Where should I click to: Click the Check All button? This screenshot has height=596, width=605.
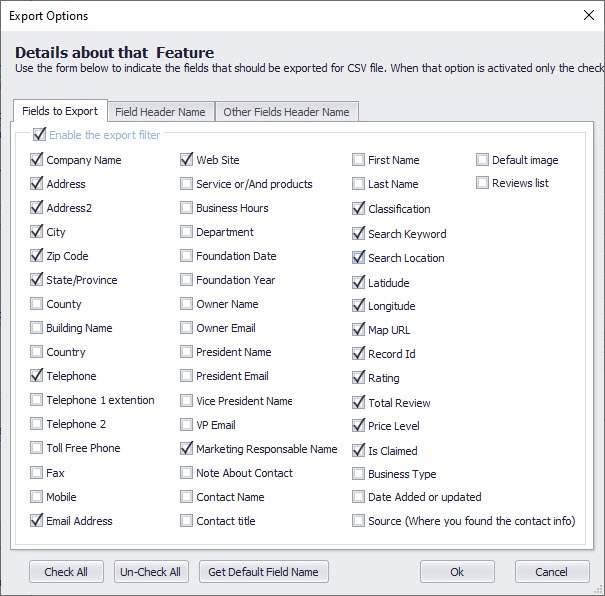point(66,572)
